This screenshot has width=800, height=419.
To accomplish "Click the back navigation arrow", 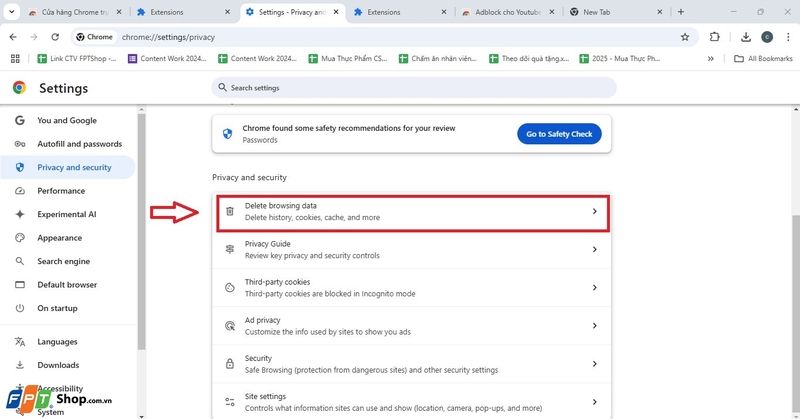I will point(13,37).
